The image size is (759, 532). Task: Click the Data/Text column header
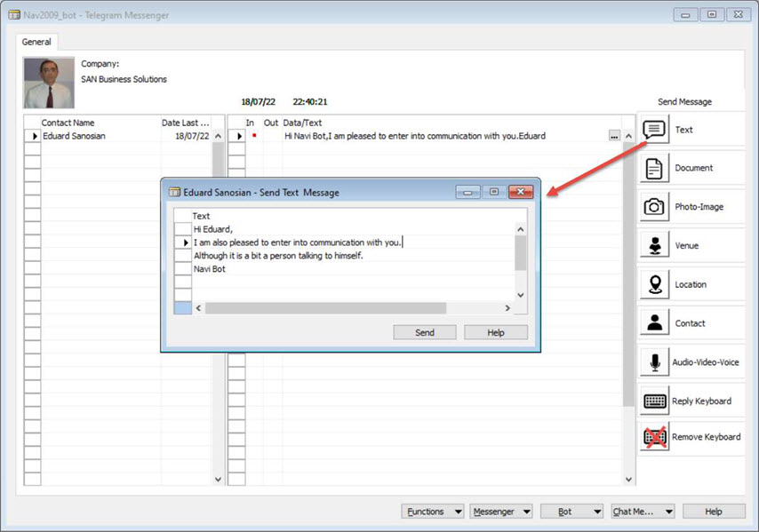tap(302, 123)
